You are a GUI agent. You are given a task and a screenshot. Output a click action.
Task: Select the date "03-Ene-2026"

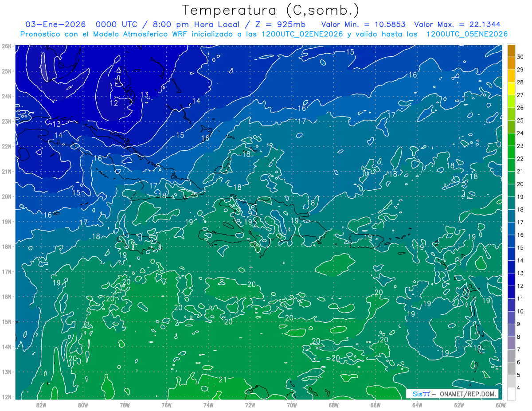tap(56, 24)
